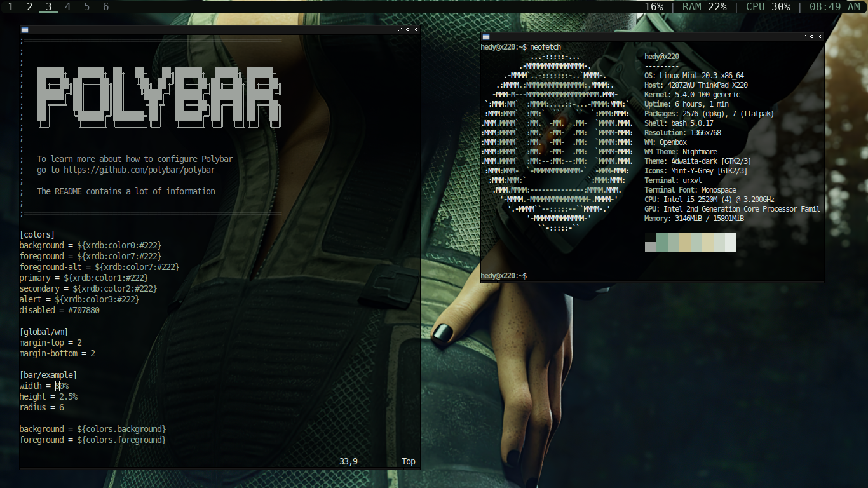Click the 'foreground = ${xrdb:color7:#222}' line

pyautogui.click(x=90, y=256)
